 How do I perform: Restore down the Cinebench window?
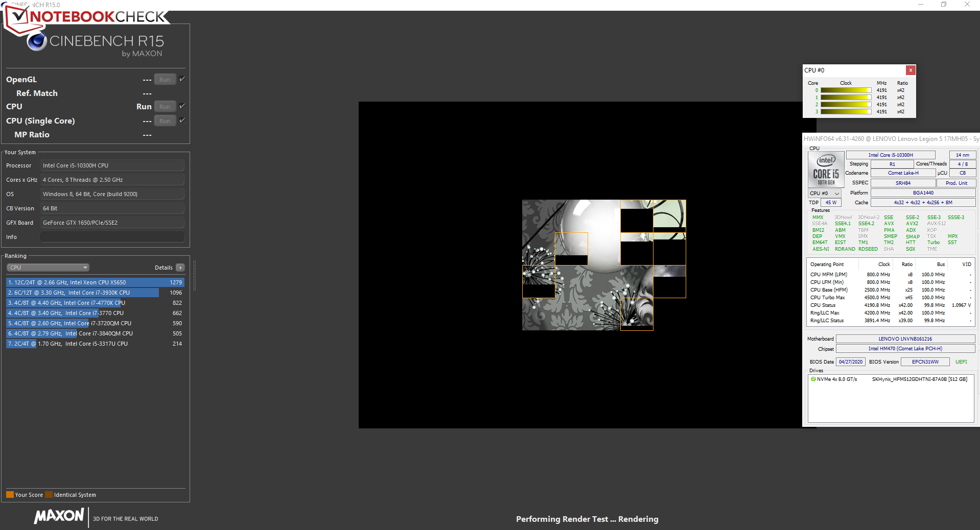[x=944, y=5]
